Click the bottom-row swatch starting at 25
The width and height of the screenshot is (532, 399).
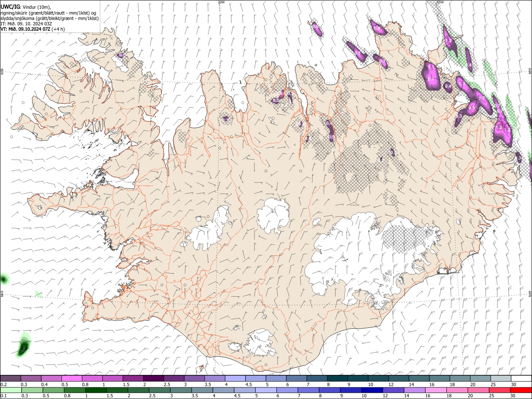point(500,390)
